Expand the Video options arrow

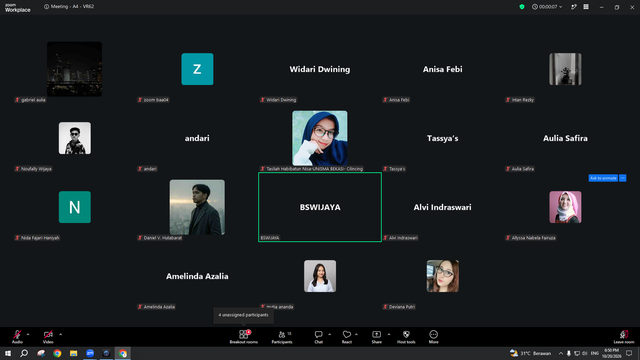[60, 334]
